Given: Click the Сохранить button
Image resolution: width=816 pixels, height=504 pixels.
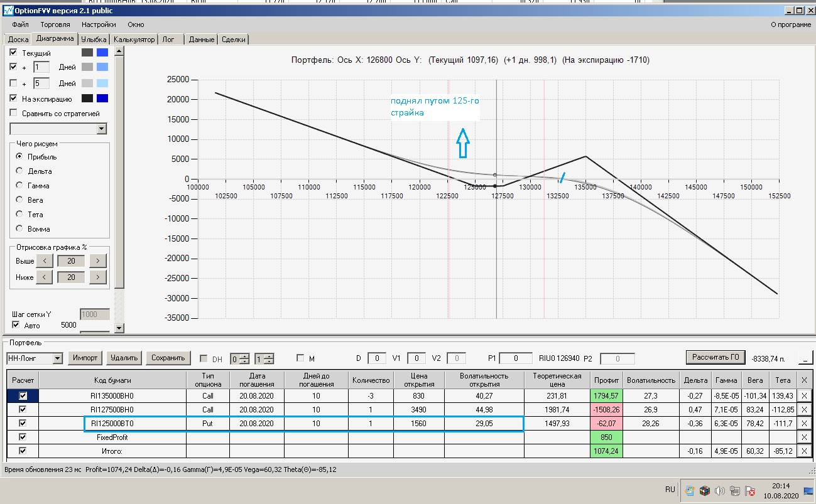Looking at the screenshot, I should click(168, 358).
